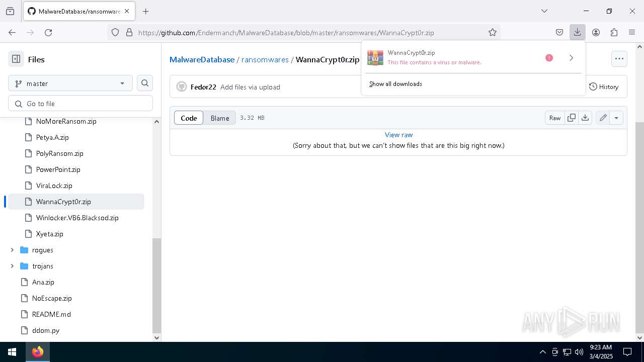The height and width of the screenshot is (362, 644).
Task: Open ViraLock.zip in file tree
Action: pos(54,186)
